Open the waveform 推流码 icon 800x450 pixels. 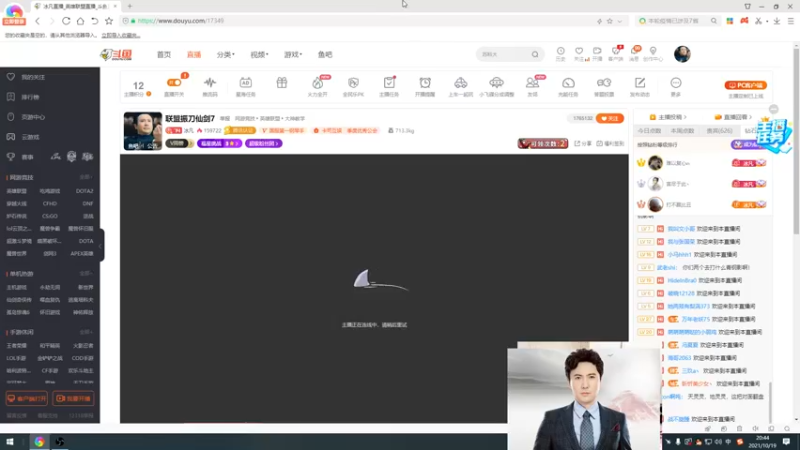point(210,83)
